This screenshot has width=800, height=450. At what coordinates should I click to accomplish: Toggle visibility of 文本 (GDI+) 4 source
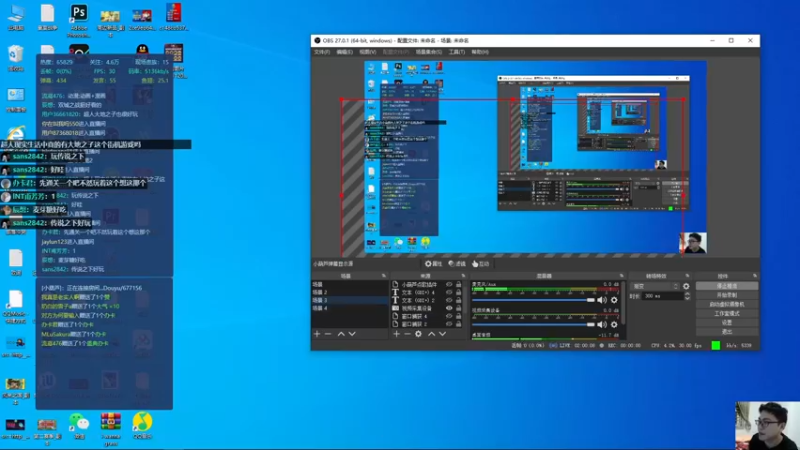(x=449, y=292)
